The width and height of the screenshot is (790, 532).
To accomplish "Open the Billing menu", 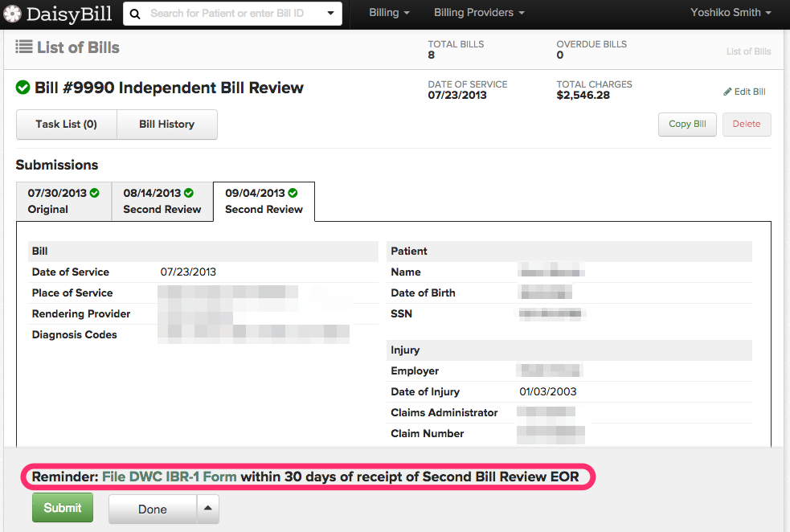I will click(389, 13).
